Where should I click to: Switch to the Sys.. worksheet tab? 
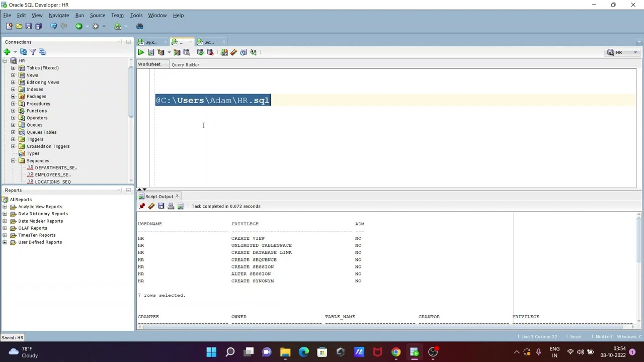coord(151,42)
